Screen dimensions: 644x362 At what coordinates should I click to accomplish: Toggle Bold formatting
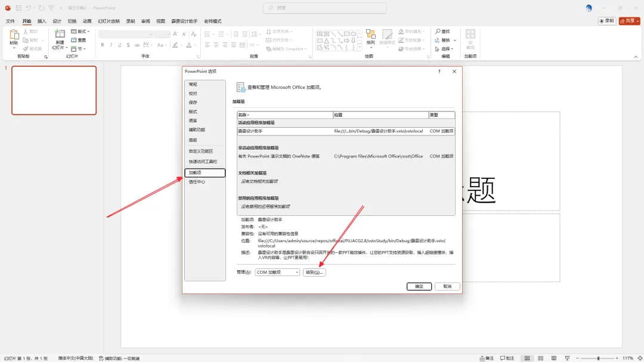pos(103,45)
